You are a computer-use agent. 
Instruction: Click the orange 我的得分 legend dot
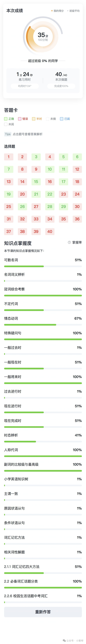(52, 11)
